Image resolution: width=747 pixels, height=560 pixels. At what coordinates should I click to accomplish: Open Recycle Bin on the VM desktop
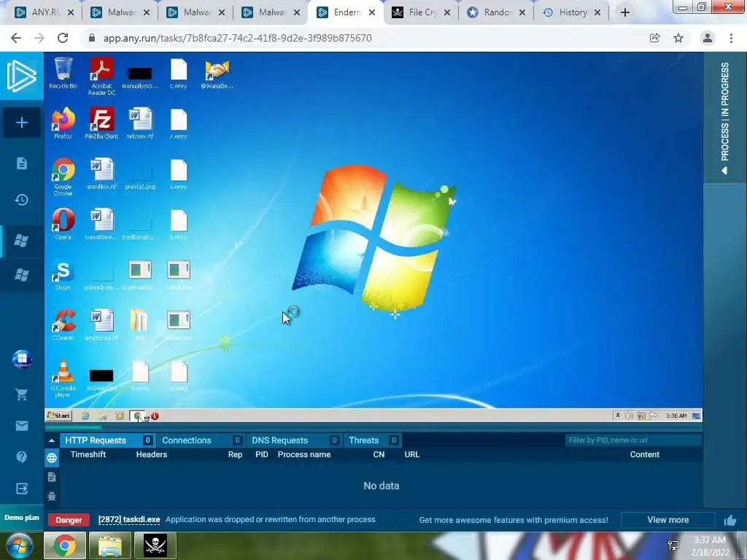coord(63,74)
